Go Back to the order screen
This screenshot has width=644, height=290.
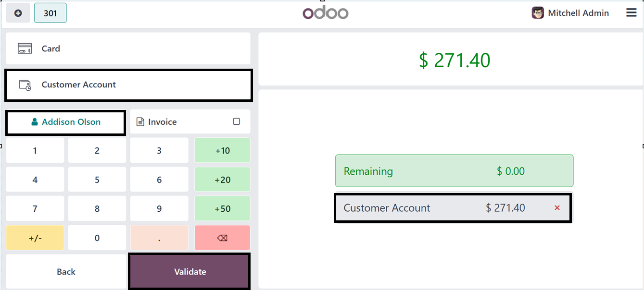[x=66, y=272]
